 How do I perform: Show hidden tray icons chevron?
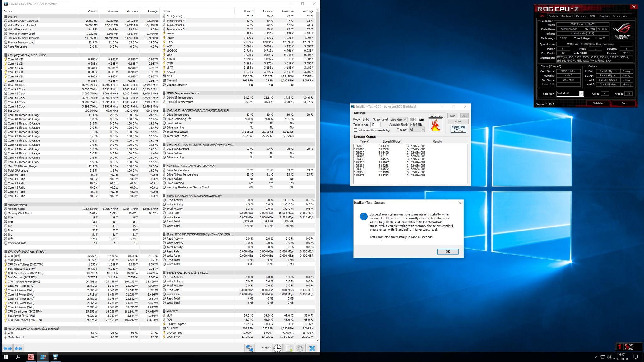[596, 357]
